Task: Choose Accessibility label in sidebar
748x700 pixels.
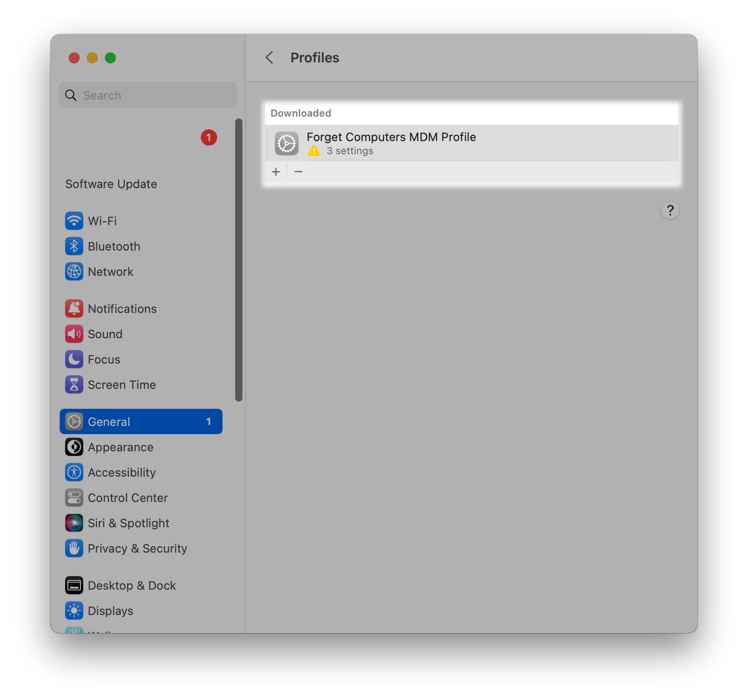Action: (x=122, y=473)
